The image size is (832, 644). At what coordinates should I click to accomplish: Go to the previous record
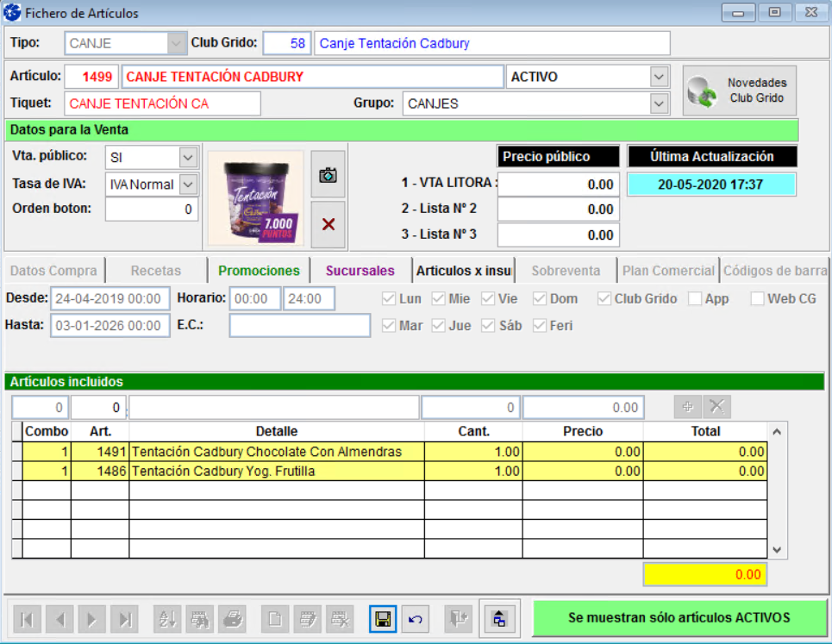point(59,619)
